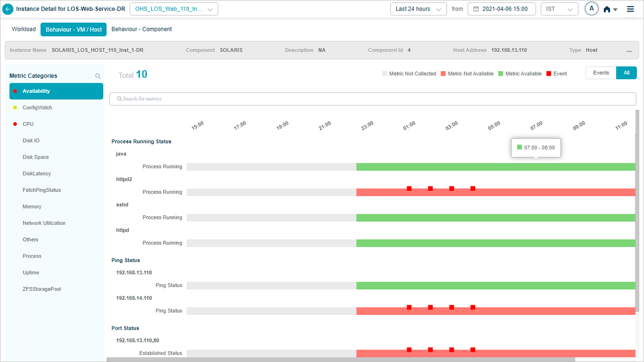Click the Metric Not Available legend swatch

[x=443, y=74]
